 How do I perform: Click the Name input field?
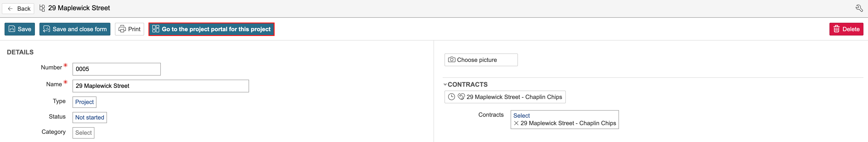(160, 86)
